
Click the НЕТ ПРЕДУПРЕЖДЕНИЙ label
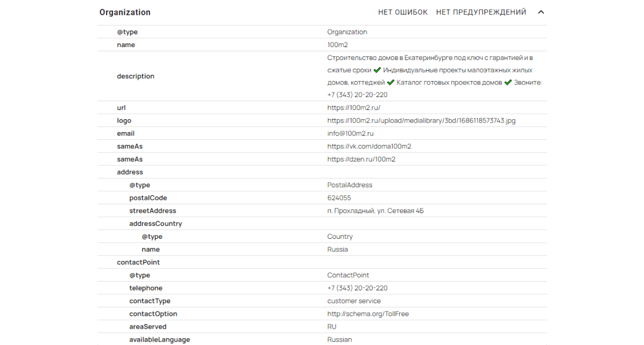481,12
